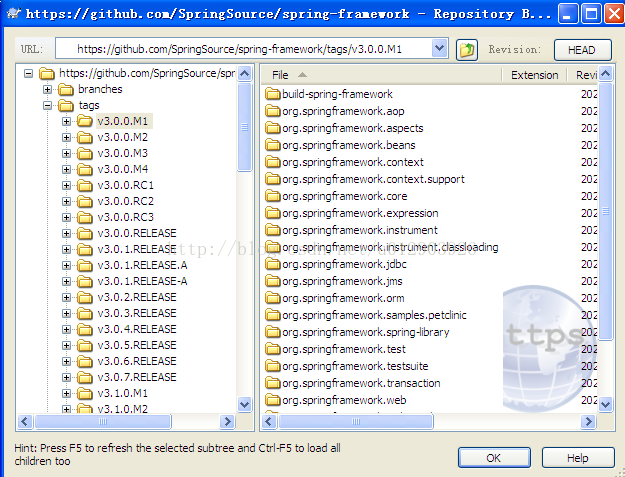Select the v3.0.1.RELEASE-A tree item

[x=143, y=281]
